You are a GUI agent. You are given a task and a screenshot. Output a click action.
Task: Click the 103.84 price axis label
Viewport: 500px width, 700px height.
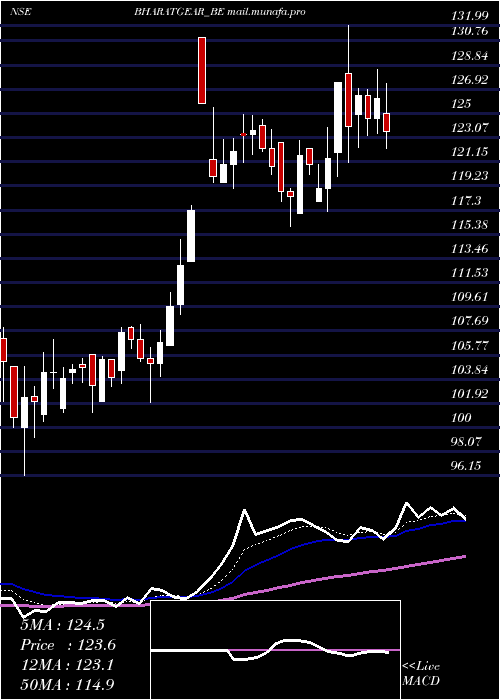[468, 369]
